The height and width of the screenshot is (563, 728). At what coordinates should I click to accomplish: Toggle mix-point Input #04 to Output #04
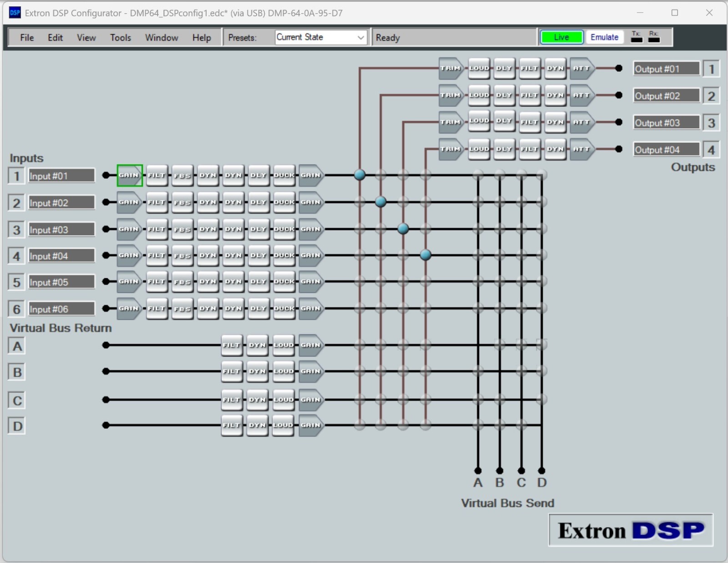pos(425,255)
